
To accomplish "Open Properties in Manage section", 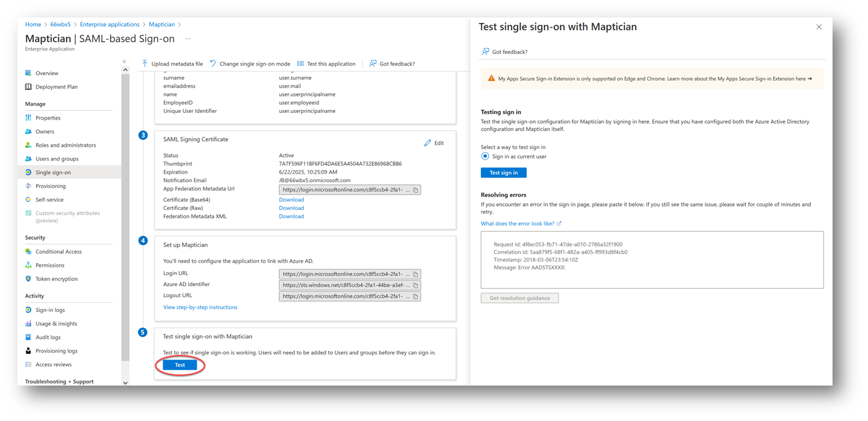I will click(48, 118).
